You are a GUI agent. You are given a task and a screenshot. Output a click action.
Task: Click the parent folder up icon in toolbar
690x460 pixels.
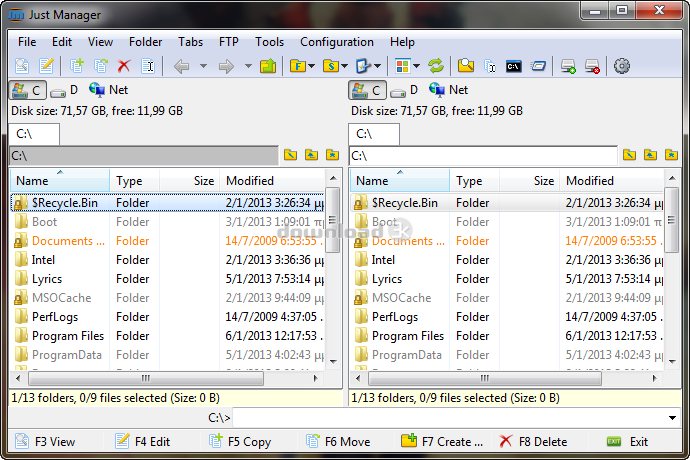tap(268, 66)
